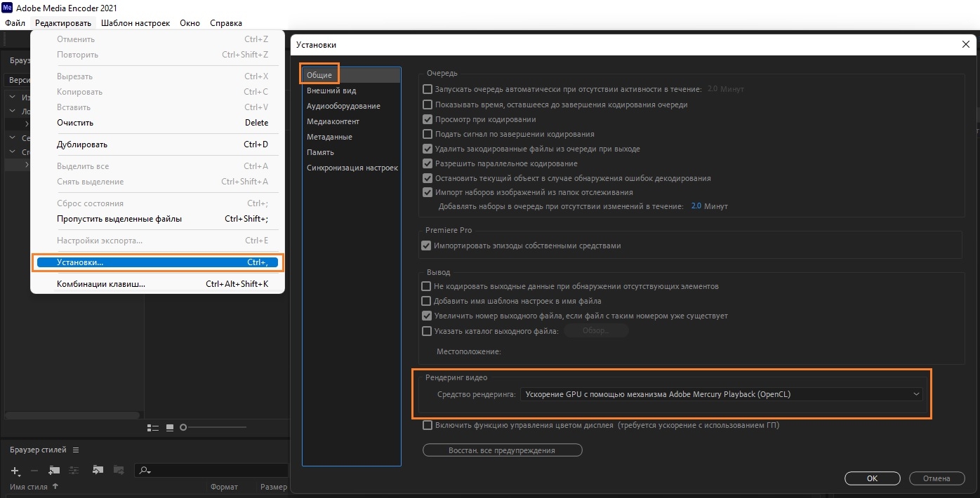Open the Справка menu
The height and width of the screenshot is (498, 980).
(226, 23)
